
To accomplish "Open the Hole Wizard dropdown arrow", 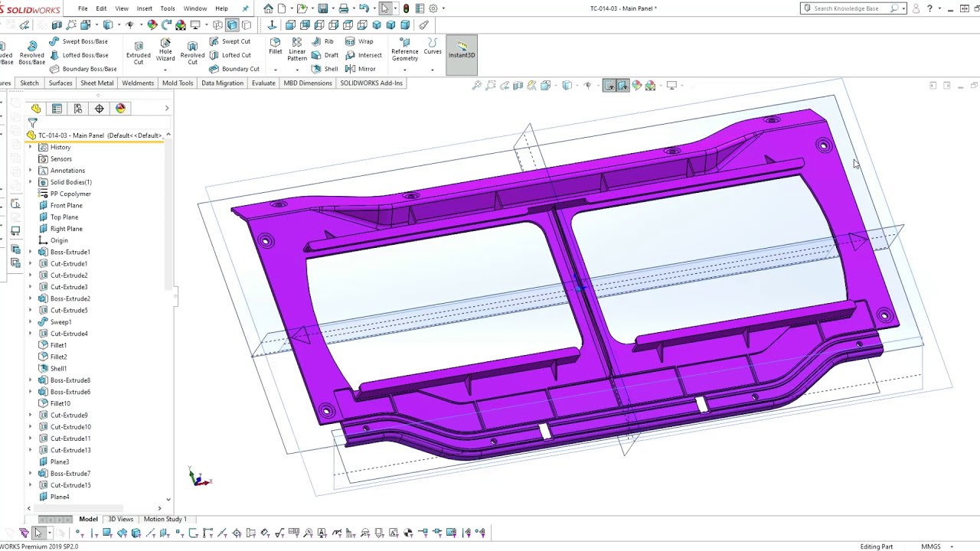I will click(165, 70).
